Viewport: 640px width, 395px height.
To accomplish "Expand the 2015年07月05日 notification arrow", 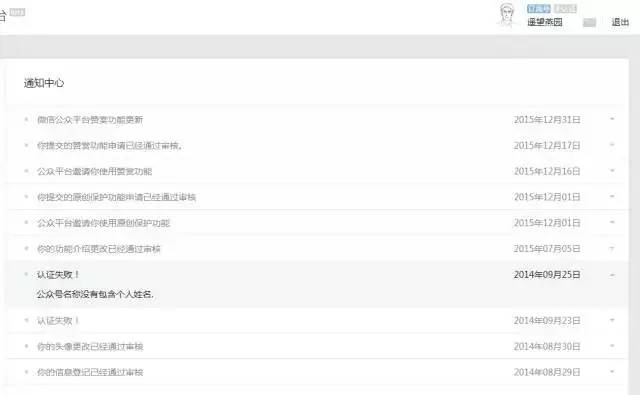I will point(612,248).
